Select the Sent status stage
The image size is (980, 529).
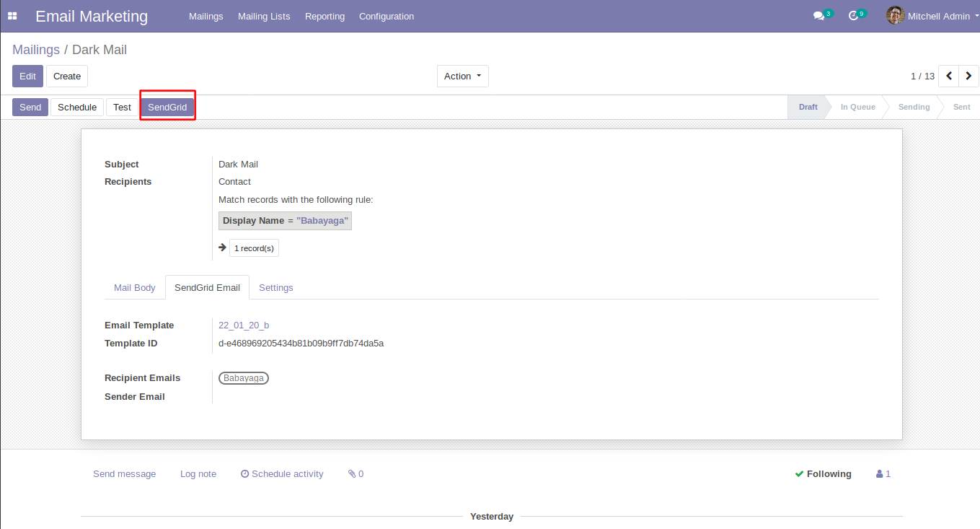(x=961, y=107)
